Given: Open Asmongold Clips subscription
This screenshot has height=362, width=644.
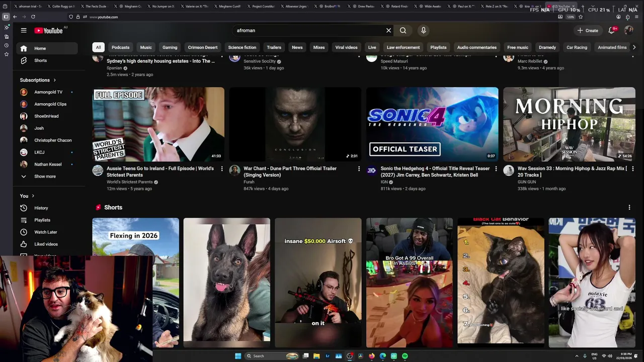Looking at the screenshot, I should click(46, 104).
